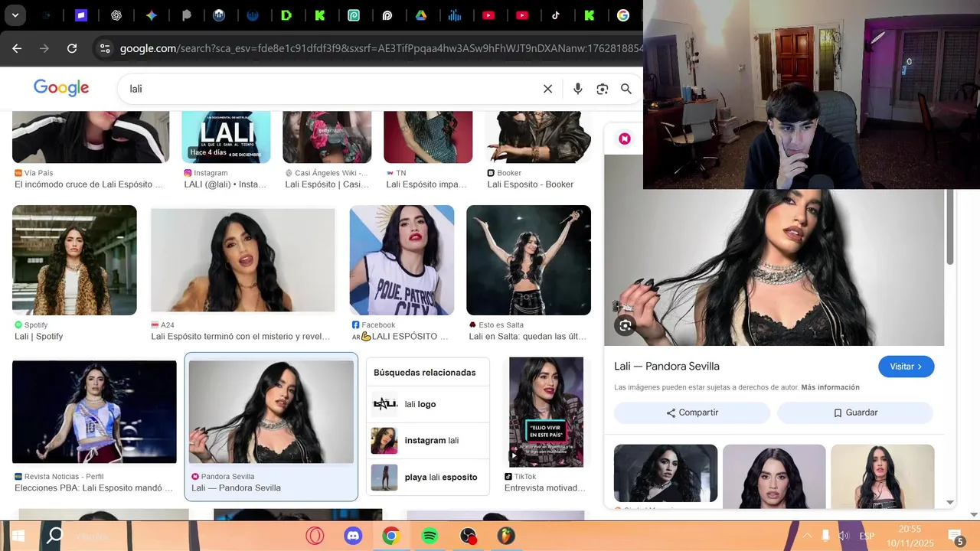Choose related search 'lali logo'
This screenshot has width=980, height=551.
[x=427, y=404]
